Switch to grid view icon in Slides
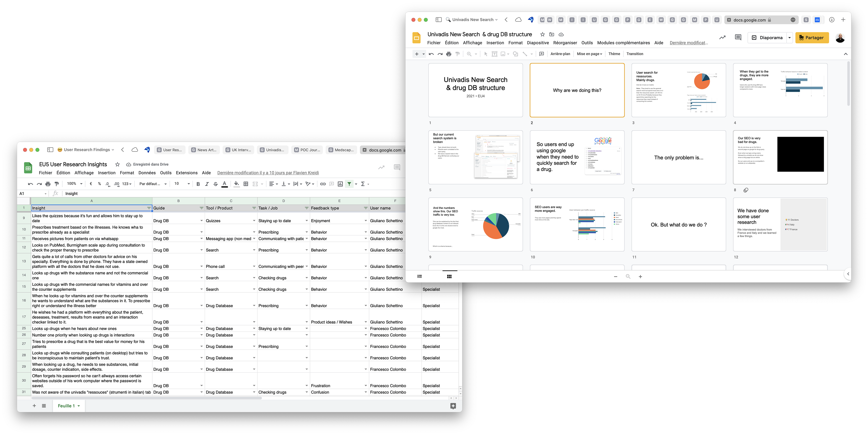Viewport: 868px width, 435px height. 449,276
